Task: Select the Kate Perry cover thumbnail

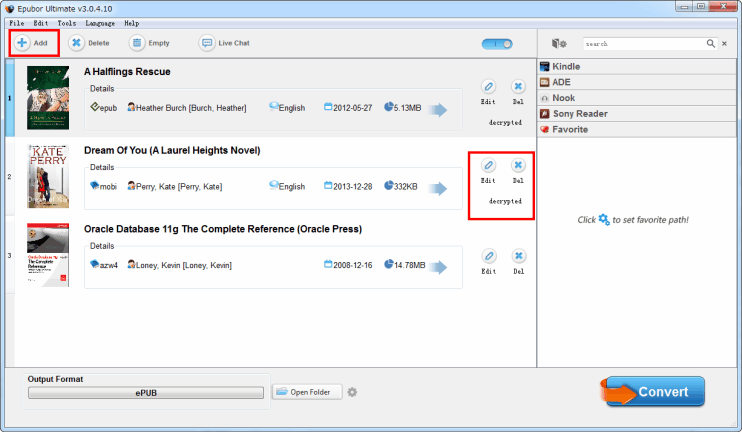Action: click(x=48, y=176)
